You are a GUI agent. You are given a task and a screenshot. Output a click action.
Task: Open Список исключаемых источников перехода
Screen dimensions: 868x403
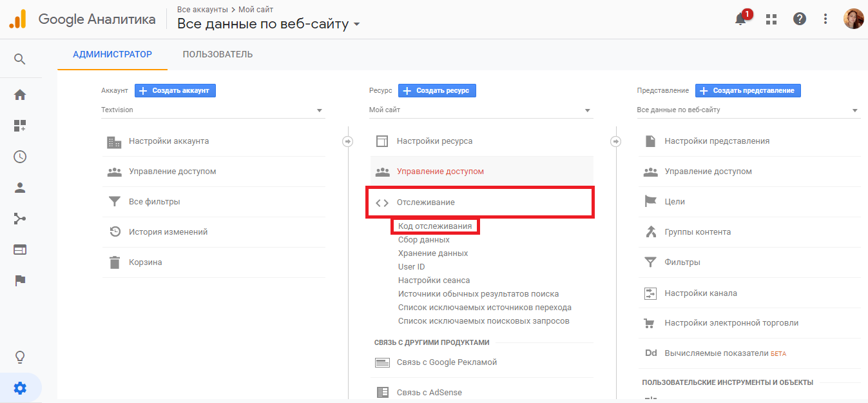pyautogui.click(x=485, y=308)
